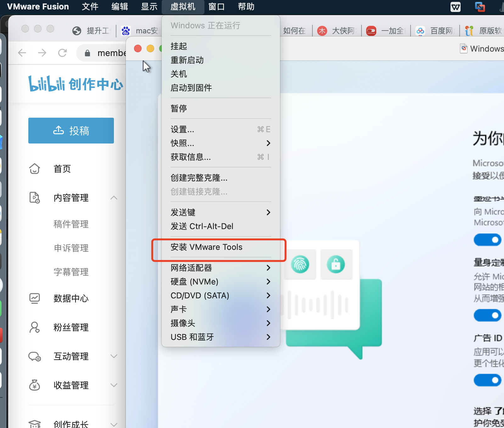Choose 暂停 from the menu
The height and width of the screenshot is (428, 504).
pos(221,109)
